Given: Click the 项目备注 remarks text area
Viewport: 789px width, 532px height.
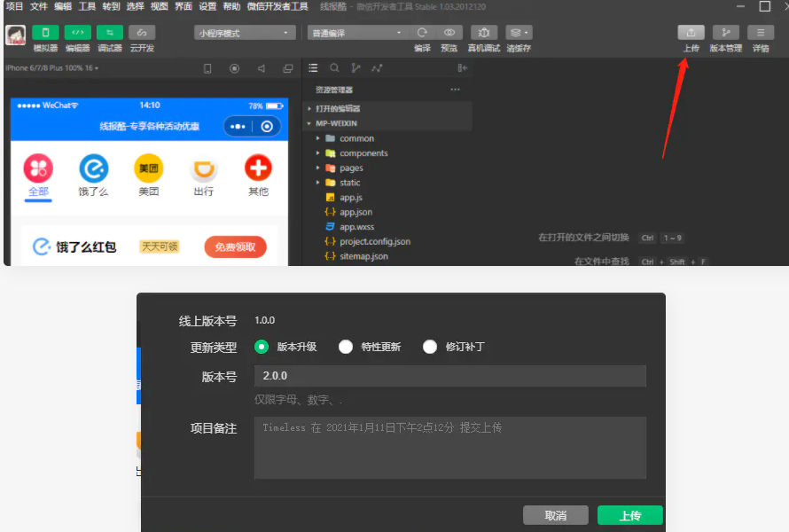Looking at the screenshot, I should coord(449,448).
